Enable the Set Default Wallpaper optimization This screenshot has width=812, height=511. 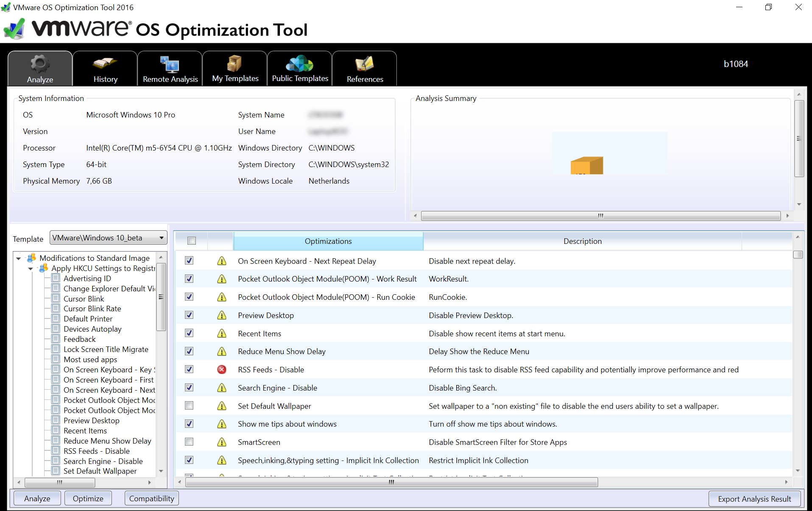click(x=189, y=405)
